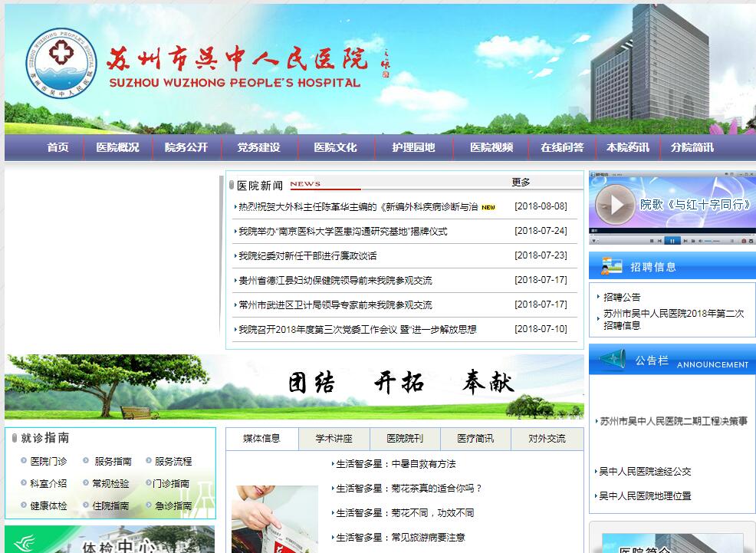Adjust the media player volume slider
Image resolution: width=756 pixels, height=553 pixels.
(712, 241)
